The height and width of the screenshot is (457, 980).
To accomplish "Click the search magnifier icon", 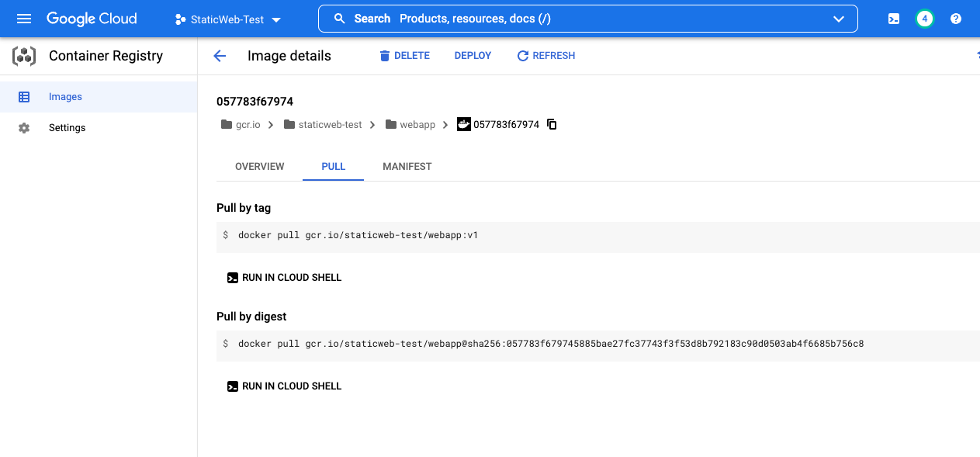I will (339, 18).
